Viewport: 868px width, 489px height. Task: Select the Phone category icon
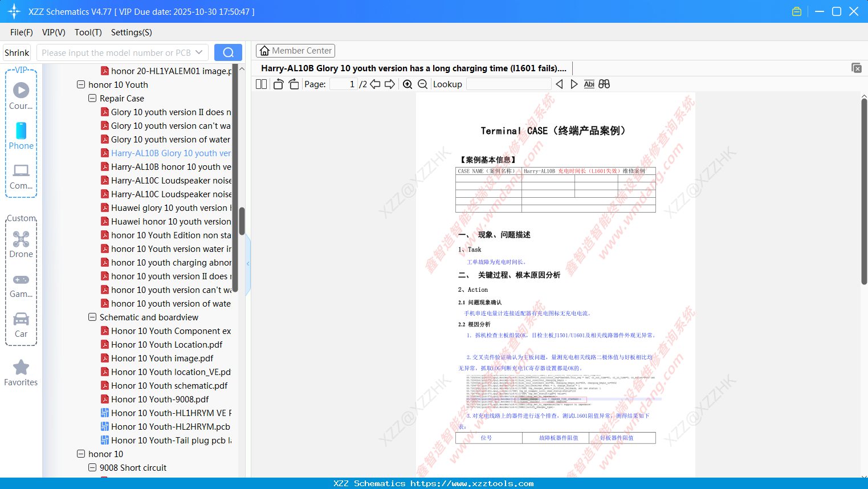(21, 136)
